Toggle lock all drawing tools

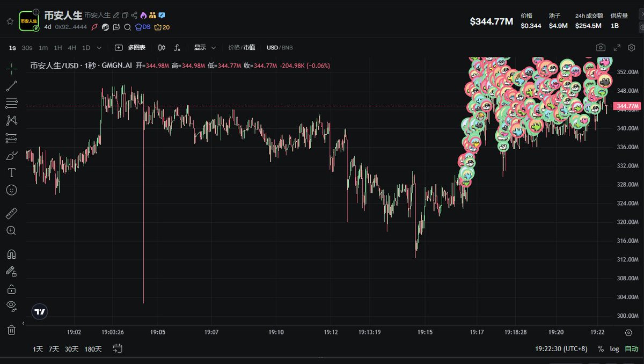11,289
